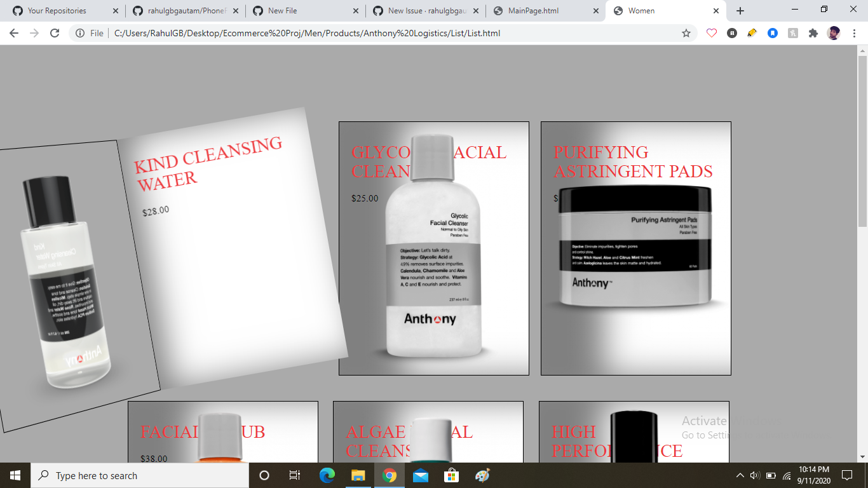Open the Algae Facial Cleanser title
The width and height of the screenshot is (868, 488).
(409, 441)
